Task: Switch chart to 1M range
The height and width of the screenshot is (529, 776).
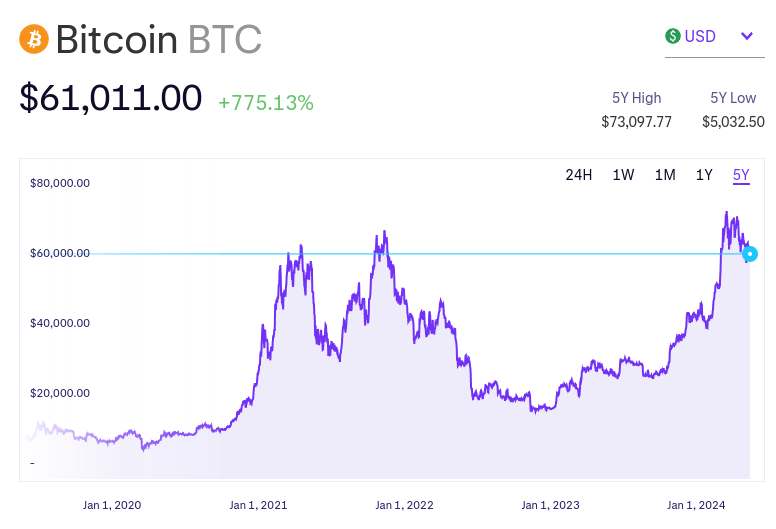Action: pos(665,175)
